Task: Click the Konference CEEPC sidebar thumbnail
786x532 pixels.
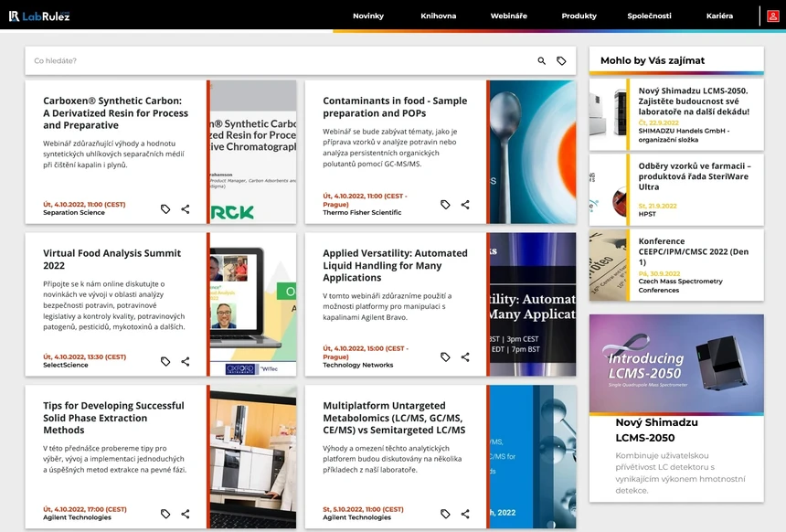Action: tap(608, 265)
